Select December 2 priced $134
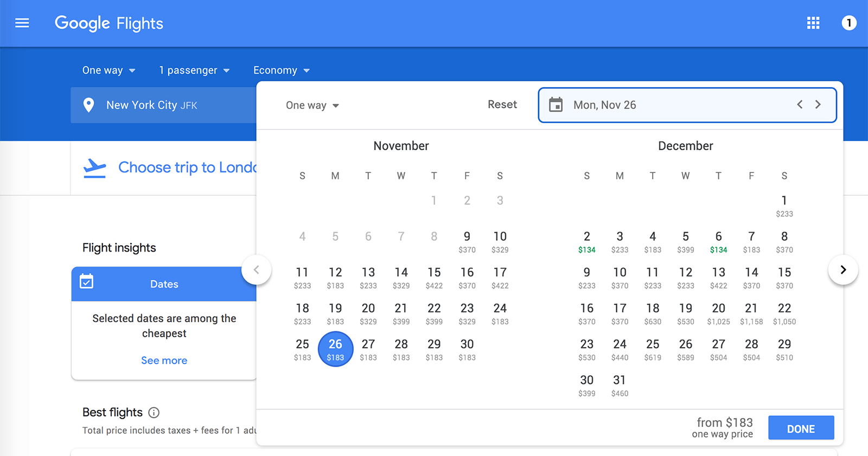Image resolution: width=868 pixels, height=456 pixels. [x=587, y=242]
